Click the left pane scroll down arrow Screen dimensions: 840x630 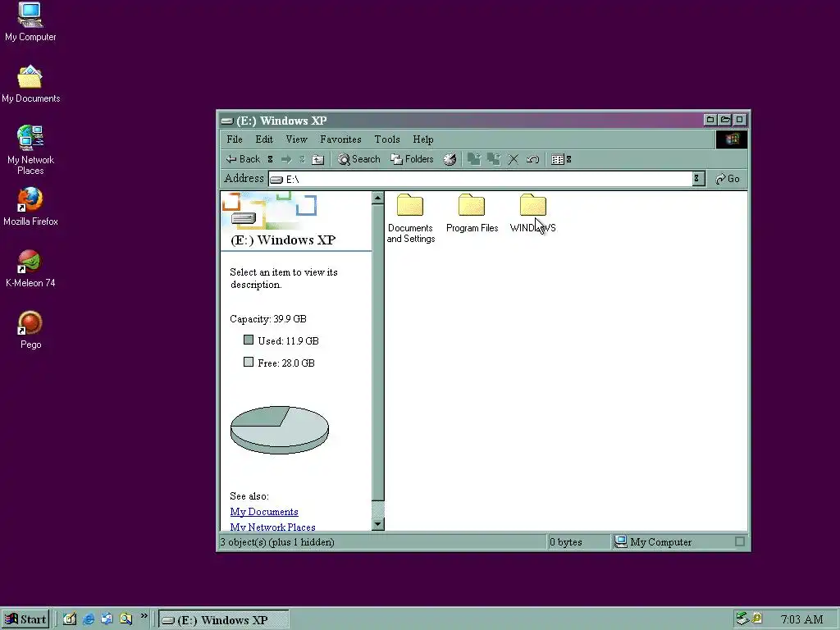tap(377, 524)
